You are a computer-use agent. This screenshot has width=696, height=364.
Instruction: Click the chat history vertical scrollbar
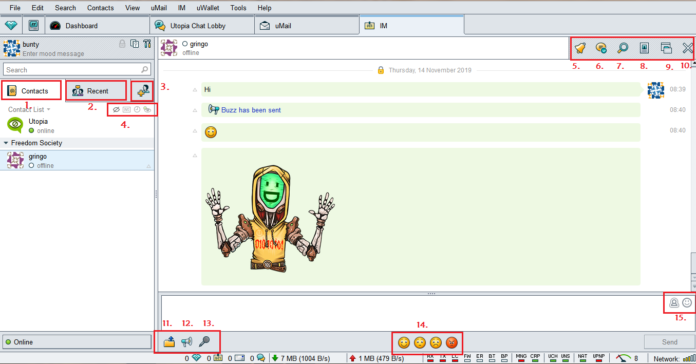pos(693,175)
